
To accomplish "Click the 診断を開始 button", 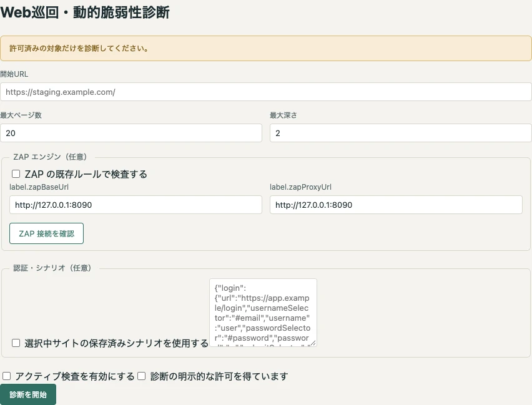I will (x=28, y=394).
